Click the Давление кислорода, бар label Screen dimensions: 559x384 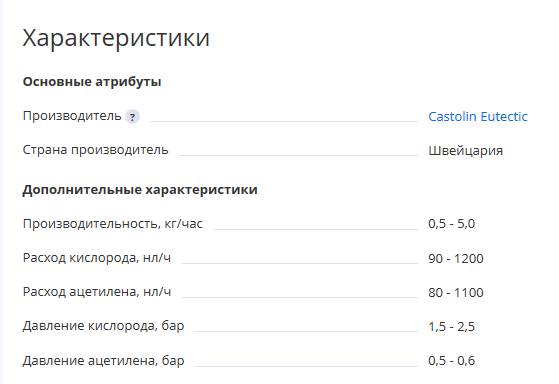click(x=103, y=326)
